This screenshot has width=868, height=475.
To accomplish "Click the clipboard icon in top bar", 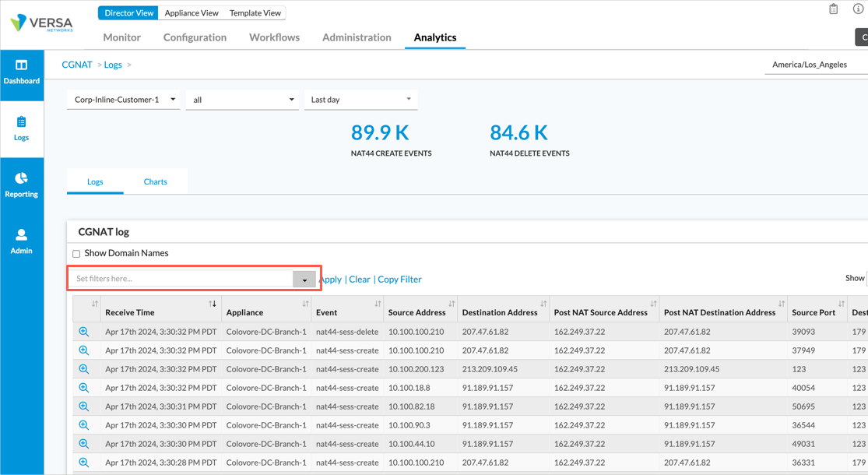I will coord(833,9).
